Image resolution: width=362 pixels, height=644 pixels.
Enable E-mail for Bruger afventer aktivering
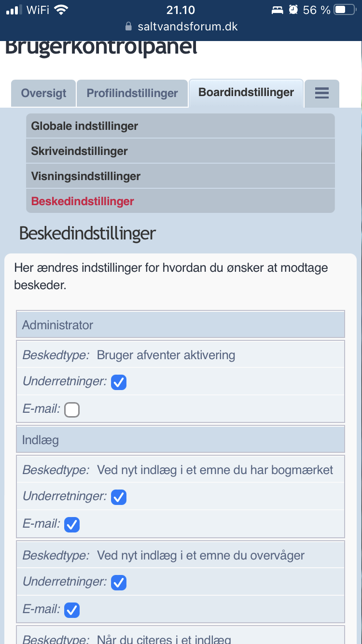click(x=72, y=410)
